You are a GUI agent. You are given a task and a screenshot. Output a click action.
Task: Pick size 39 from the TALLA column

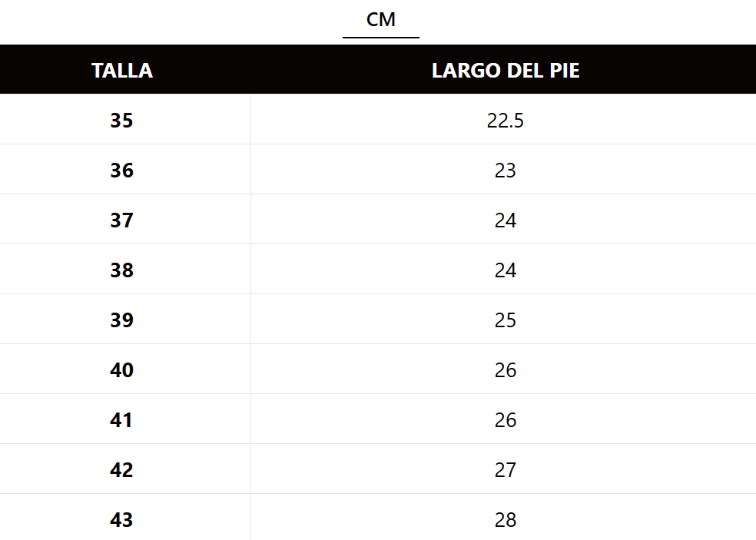tap(121, 320)
